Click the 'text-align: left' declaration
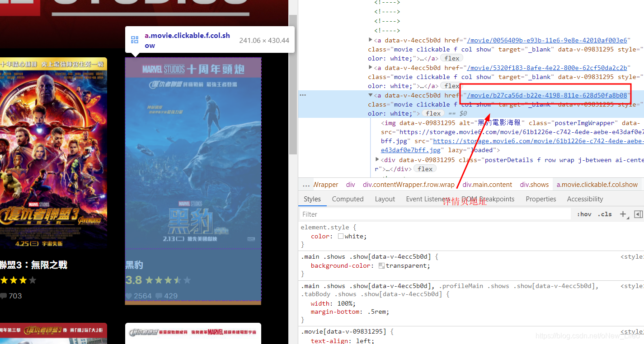Viewport: 644px width, 344px height. pos(342,341)
